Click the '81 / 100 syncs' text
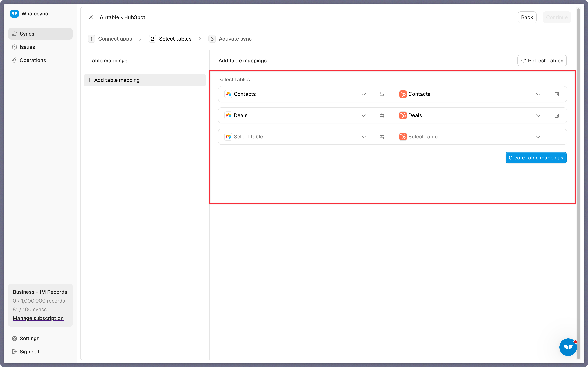 (x=30, y=310)
